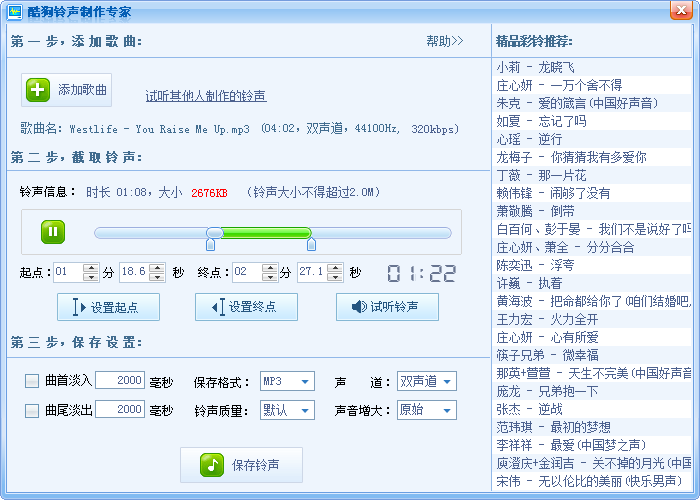Viewport: 700px width, 500px height.
Task: Enable the 曲尾淡出 checkbox
Action: (32, 411)
